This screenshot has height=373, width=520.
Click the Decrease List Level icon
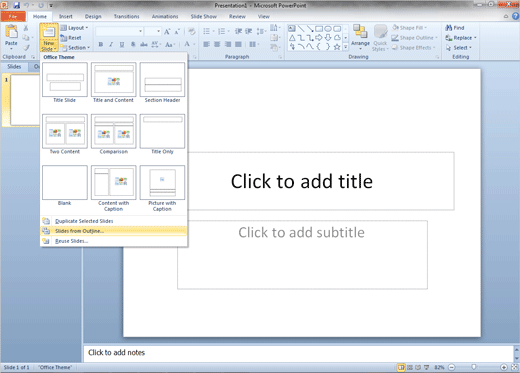click(238, 31)
